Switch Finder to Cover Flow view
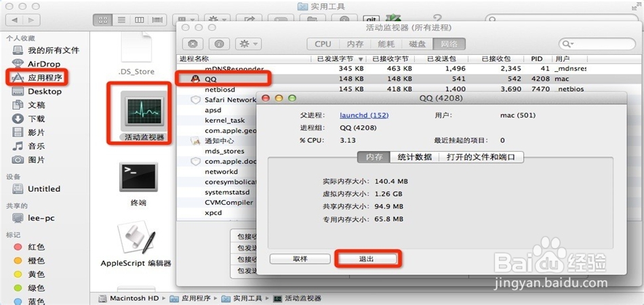This screenshot has height=305, width=644. 158,20
